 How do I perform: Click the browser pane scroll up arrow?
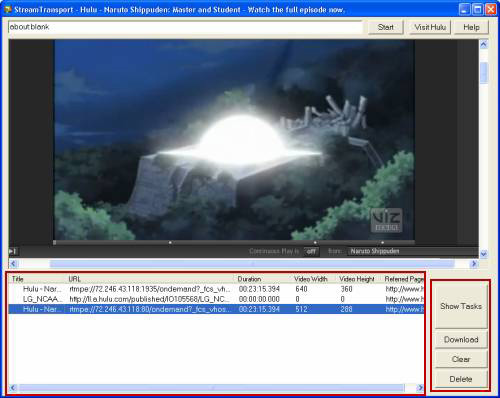click(484, 44)
